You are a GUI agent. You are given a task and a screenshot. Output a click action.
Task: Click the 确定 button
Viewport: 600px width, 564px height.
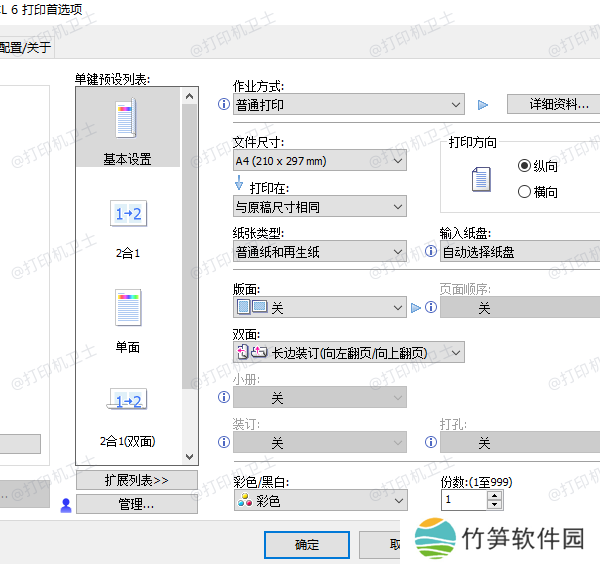coord(307,545)
